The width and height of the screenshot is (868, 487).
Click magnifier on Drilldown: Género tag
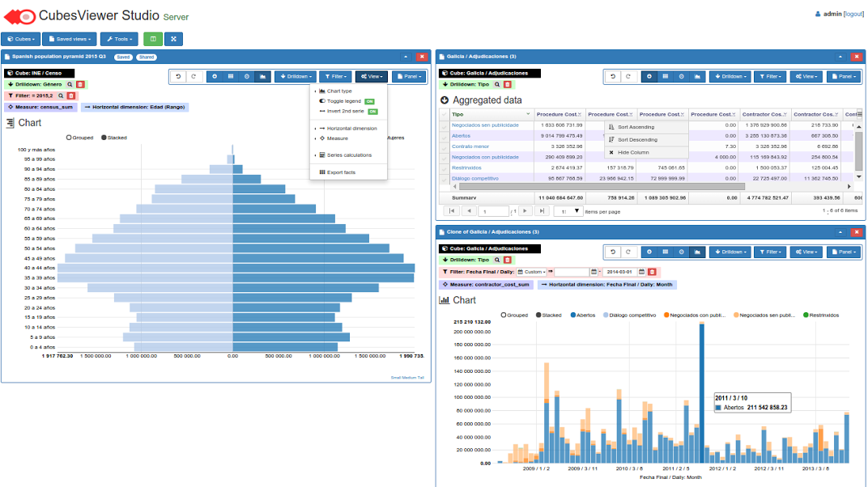pyautogui.click(x=70, y=85)
